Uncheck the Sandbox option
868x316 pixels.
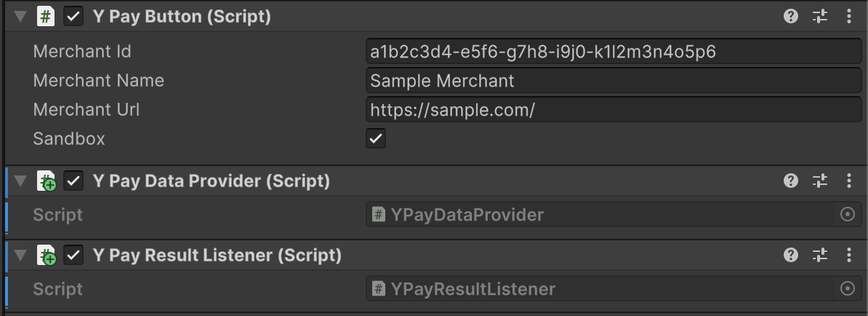point(376,138)
